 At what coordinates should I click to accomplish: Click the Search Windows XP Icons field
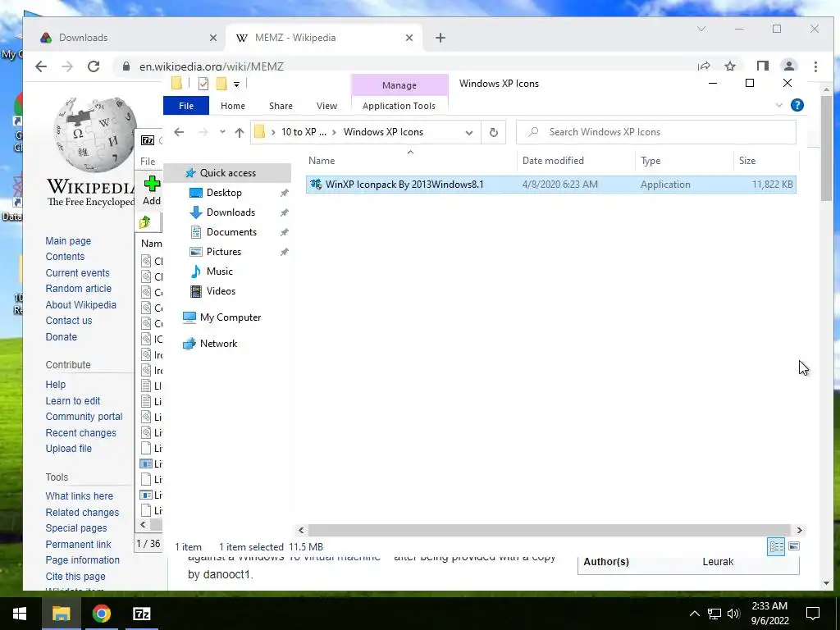tap(655, 132)
